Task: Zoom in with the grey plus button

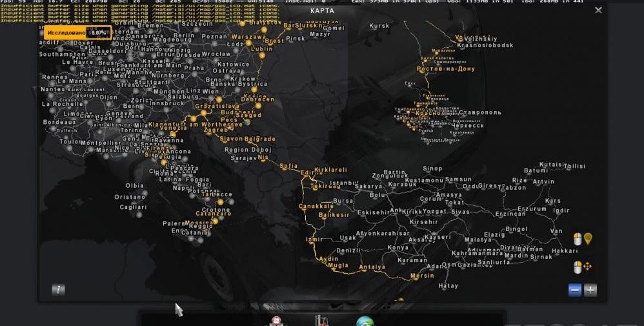Action: (x=590, y=290)
